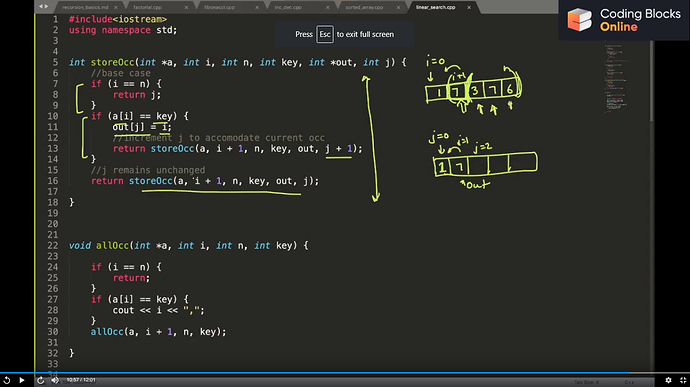Play the video

(x=22, y=380)
